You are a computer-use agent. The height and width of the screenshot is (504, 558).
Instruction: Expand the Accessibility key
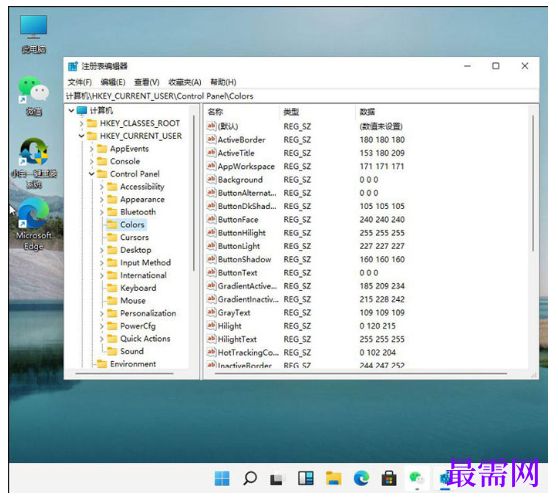pyautogui.click(x=101, y=187)
